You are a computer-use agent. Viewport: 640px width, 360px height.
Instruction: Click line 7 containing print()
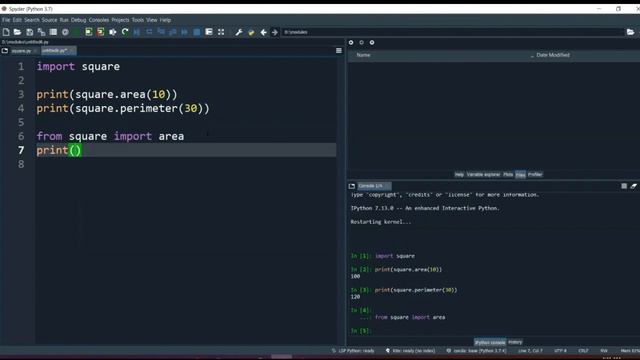[186, 150]
